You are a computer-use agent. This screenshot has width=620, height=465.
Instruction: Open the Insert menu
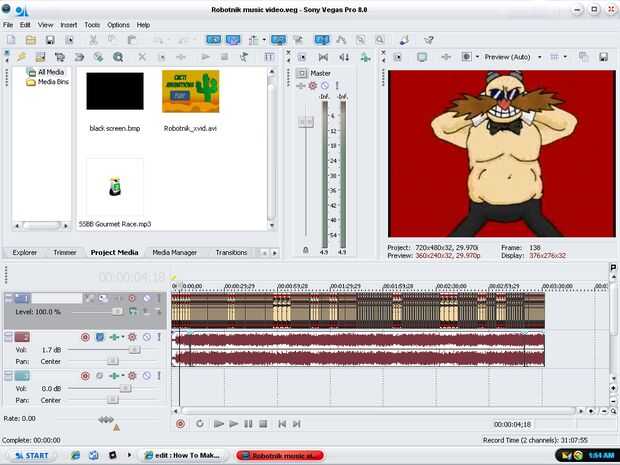click(x=68, y=24)
